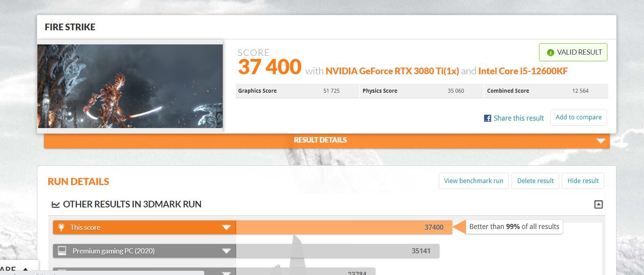Image resolution: width=644 pixels, height=275 pixels.
Task: Expand the RESULT DETAILS orange bar arrow
Action: [600, 141]
